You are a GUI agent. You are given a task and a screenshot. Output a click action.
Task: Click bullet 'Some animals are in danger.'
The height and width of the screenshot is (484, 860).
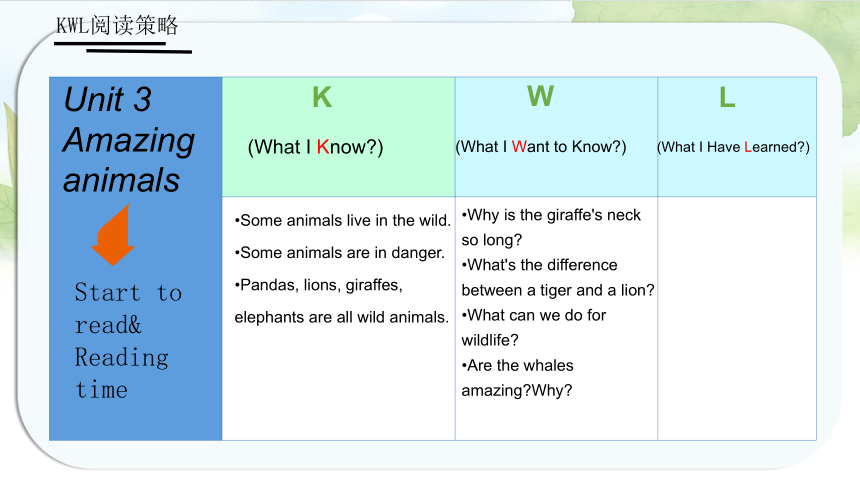(x=340, y=253)
